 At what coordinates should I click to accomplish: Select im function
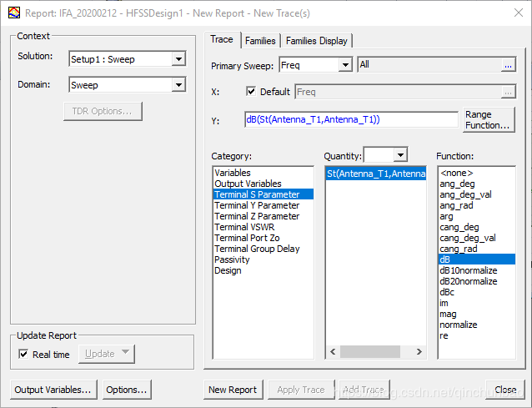click(x=477, y=303)
